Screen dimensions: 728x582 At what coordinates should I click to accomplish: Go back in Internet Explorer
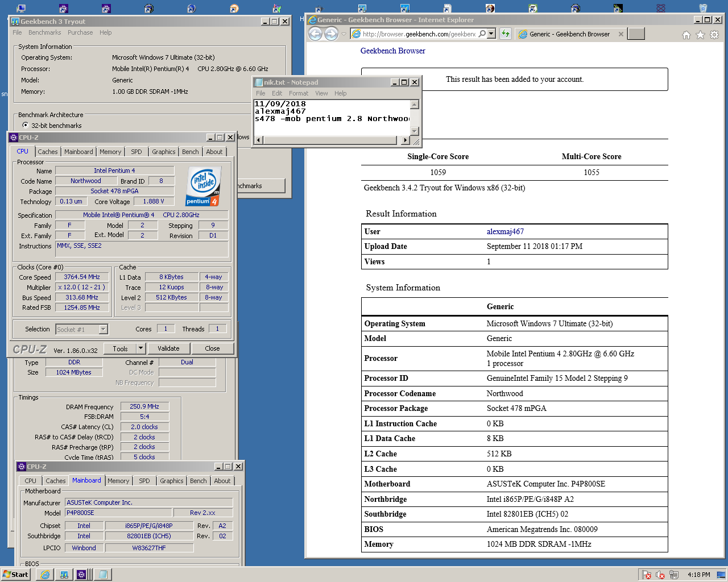click(315, 34)
